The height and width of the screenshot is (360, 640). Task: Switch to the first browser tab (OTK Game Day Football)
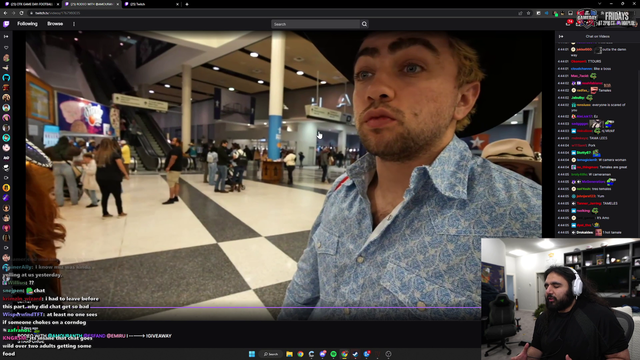(x=31, y=4)
